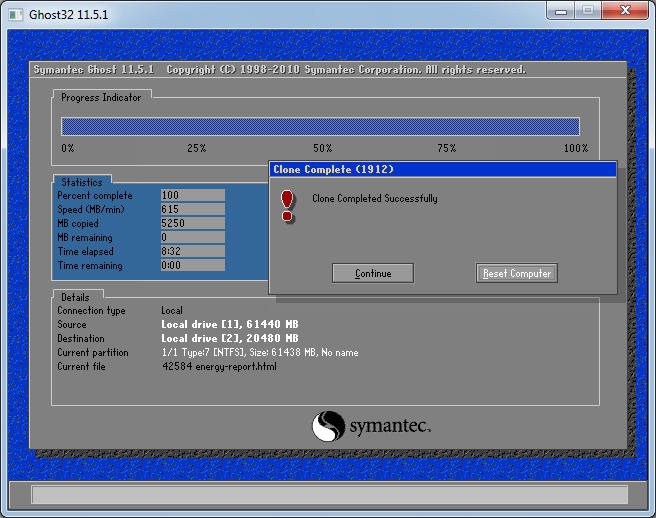Close the Ghost32 window
This screenshot has width=656, height=518.
pos(625,10)
